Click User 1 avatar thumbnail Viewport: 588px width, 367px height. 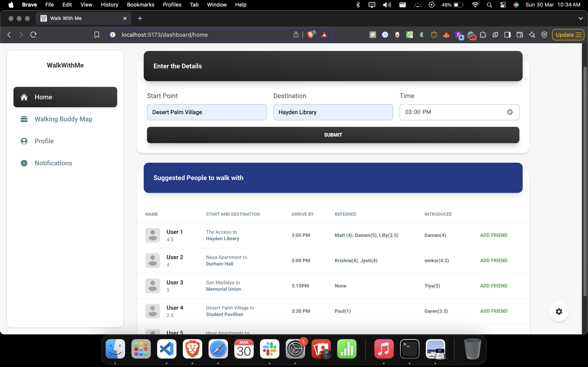153,235
